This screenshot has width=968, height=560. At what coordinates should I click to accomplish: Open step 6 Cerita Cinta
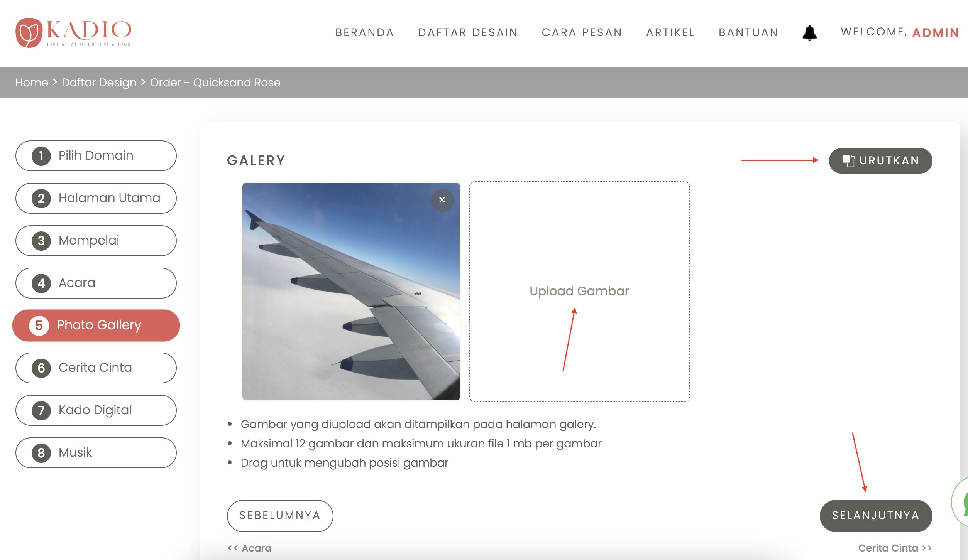[x=96, y=368]
